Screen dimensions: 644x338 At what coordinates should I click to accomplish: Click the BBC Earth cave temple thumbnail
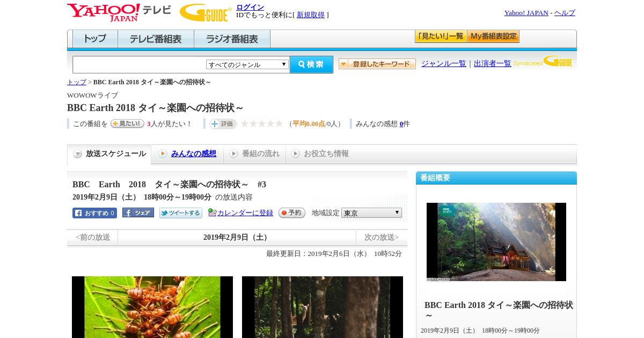click(x=496, y=242)
